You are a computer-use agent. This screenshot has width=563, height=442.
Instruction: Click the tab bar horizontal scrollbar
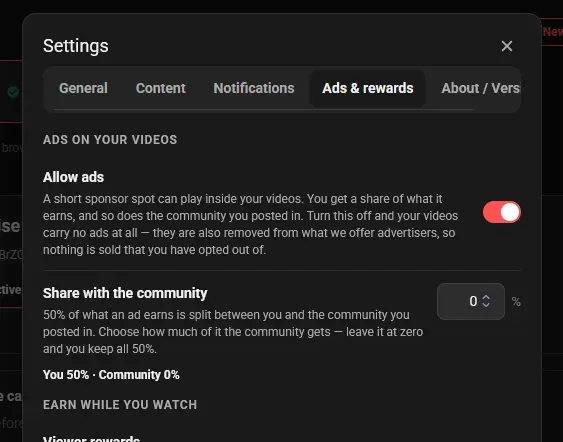point(263,109)
